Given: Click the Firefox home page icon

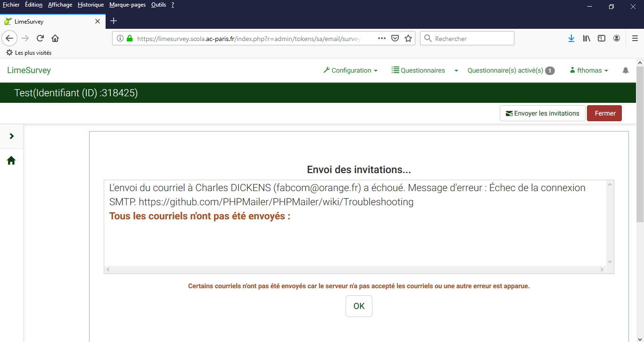Looking at the screenshot, I should pos(55,39).
